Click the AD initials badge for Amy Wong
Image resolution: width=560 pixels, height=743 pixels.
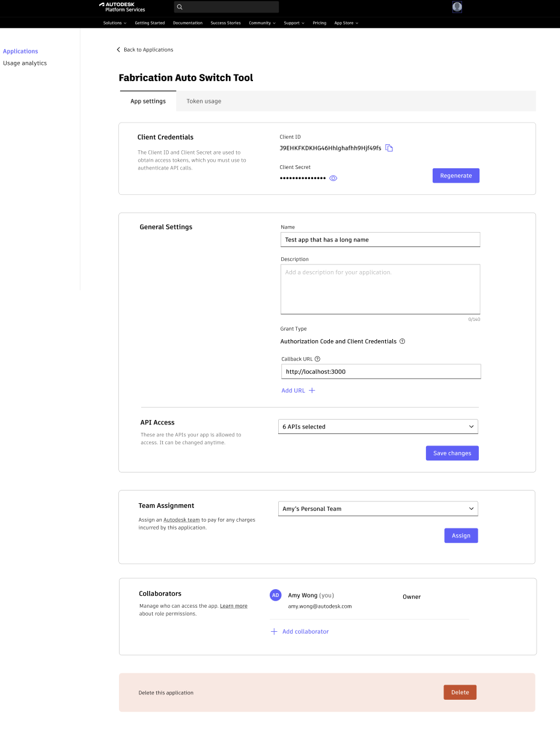tap(275, 595)
